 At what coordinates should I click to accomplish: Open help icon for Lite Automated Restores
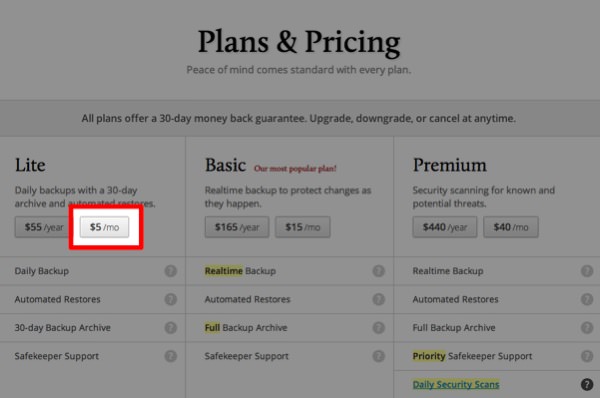point(171,299)
